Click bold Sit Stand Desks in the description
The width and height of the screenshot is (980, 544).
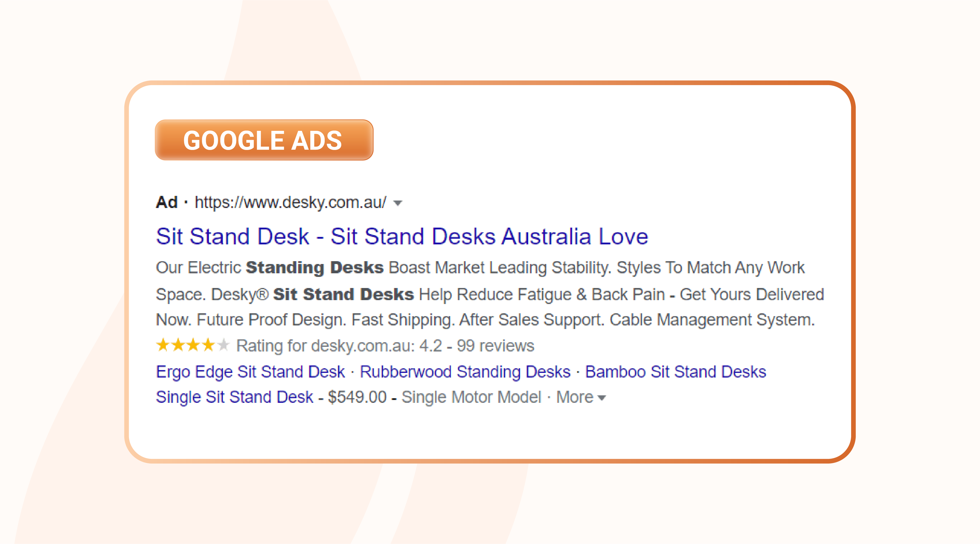[x=343, y=295]
